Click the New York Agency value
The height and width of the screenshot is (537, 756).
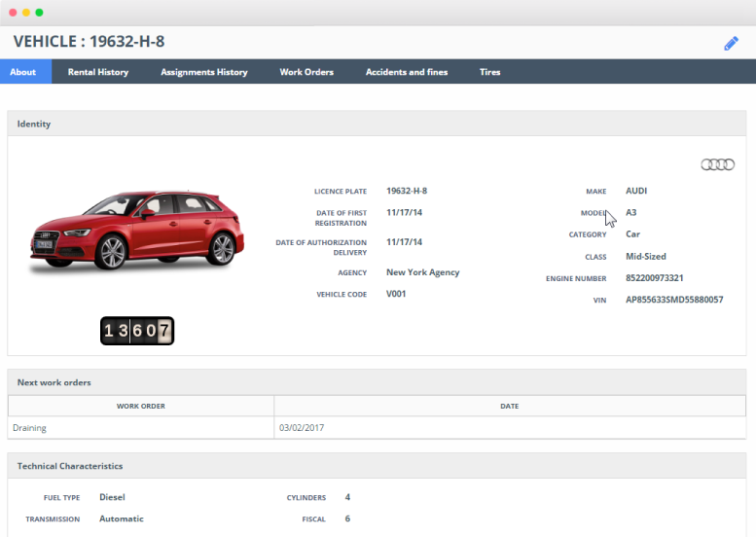pyautogui.click(x=422, y=272)
